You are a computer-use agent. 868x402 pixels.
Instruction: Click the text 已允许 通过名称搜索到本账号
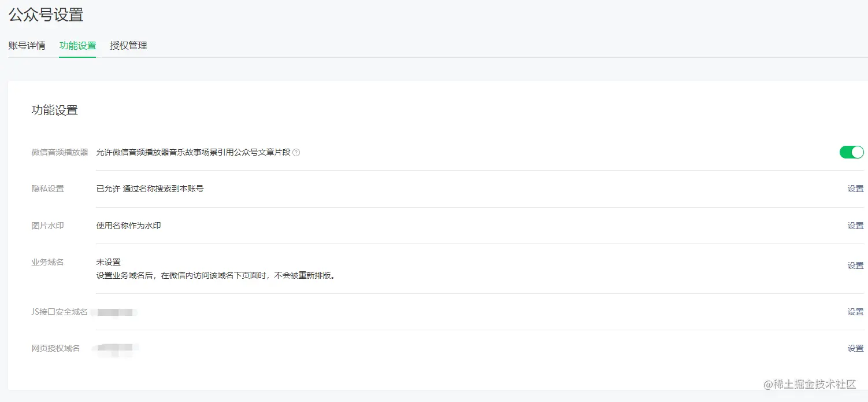click(150, 189)
